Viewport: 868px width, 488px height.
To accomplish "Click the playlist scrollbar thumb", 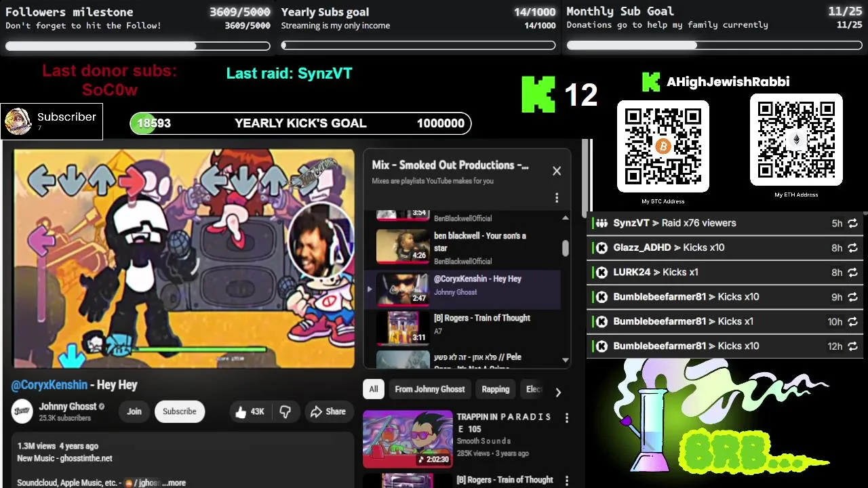I will 566,248.
